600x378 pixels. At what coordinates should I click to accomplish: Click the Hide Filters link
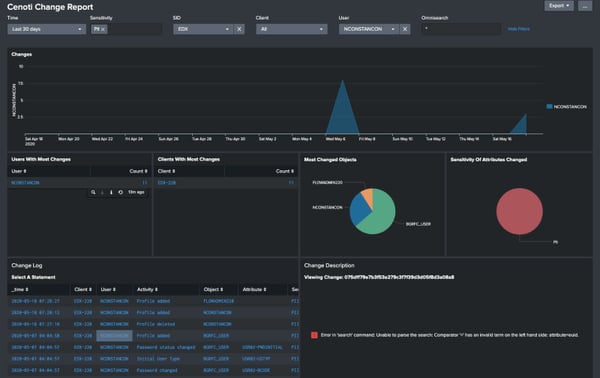point(518,29)
